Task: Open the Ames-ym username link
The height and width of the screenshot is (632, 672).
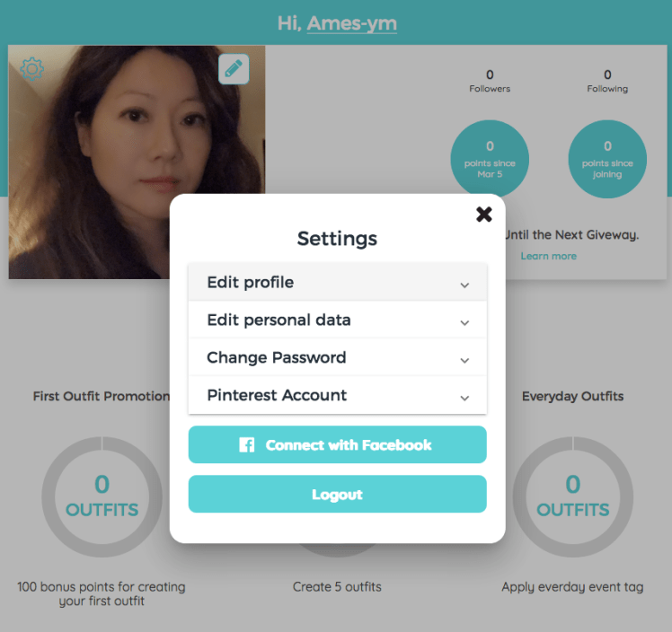Action: click(x=352, y=23)
